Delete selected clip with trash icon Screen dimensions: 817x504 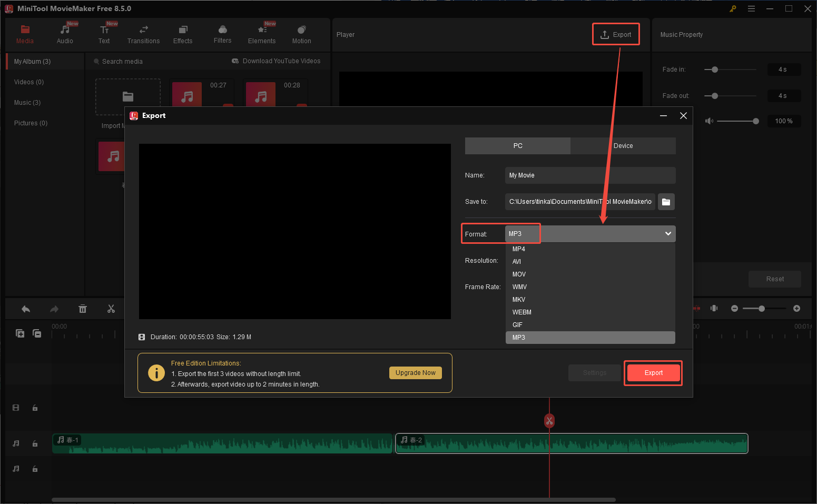[x=83, y=309]
